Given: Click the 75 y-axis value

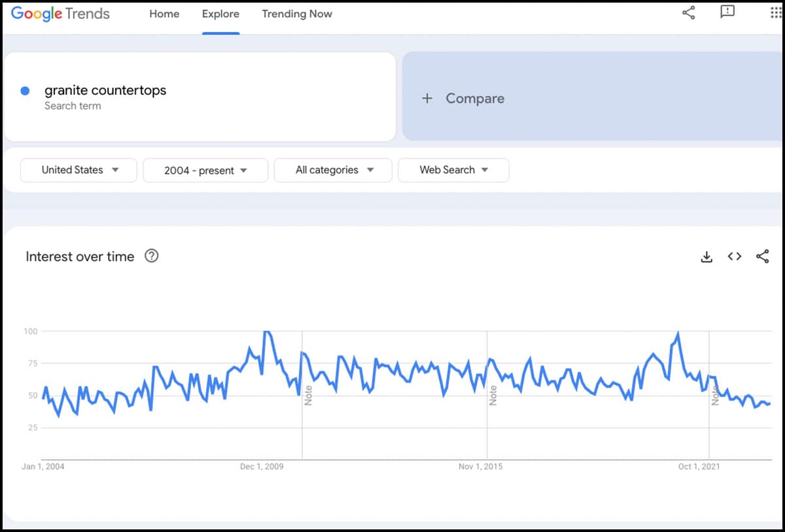Looking at the screenshot, I should pyautogui.click(x=33, y=363).
